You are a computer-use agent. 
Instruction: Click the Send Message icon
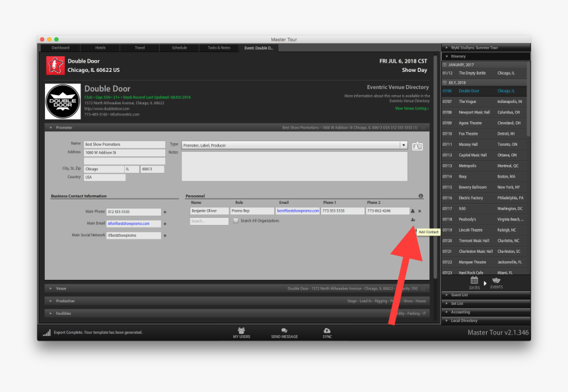(284, 331)
